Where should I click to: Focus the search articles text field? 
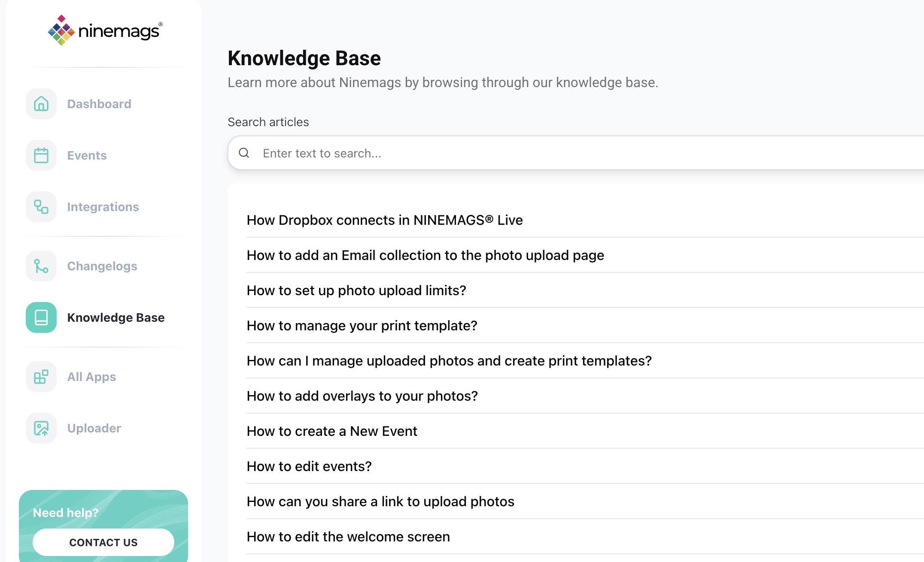pyautogui.click(x=558, y=153)
